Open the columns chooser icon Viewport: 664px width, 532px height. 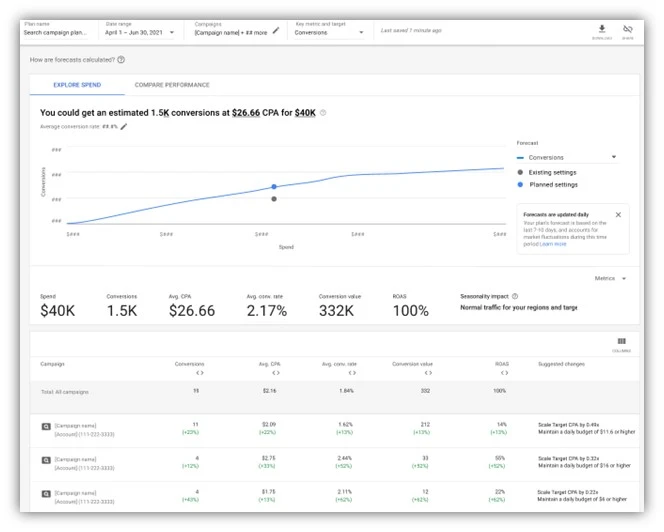(621, 341)
